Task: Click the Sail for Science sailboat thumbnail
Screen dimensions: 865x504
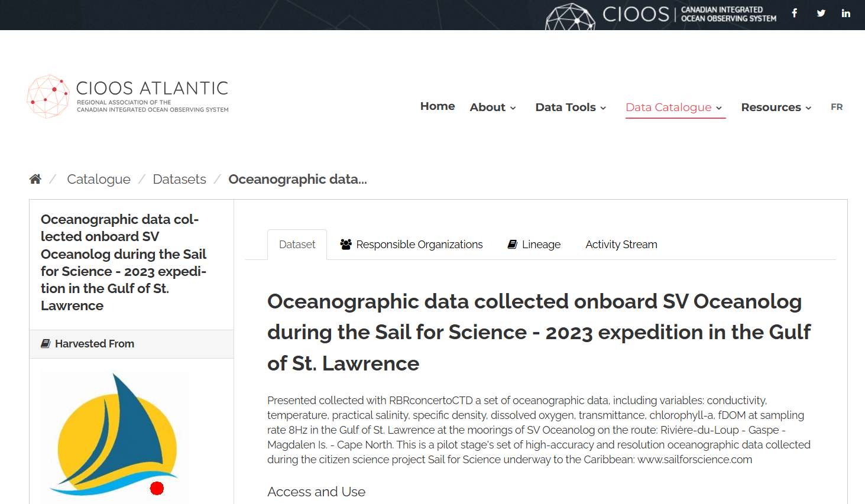Action: tap(114, 436)
